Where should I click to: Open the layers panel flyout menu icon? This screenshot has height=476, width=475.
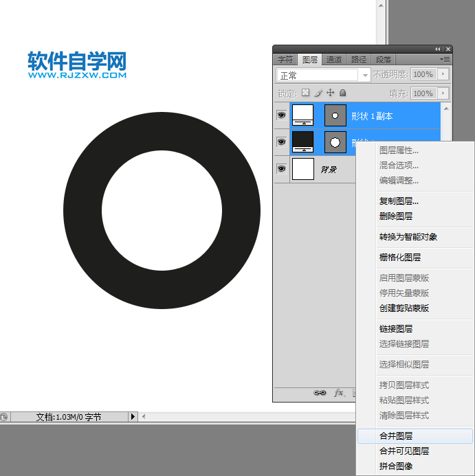[x=445, y=60]
